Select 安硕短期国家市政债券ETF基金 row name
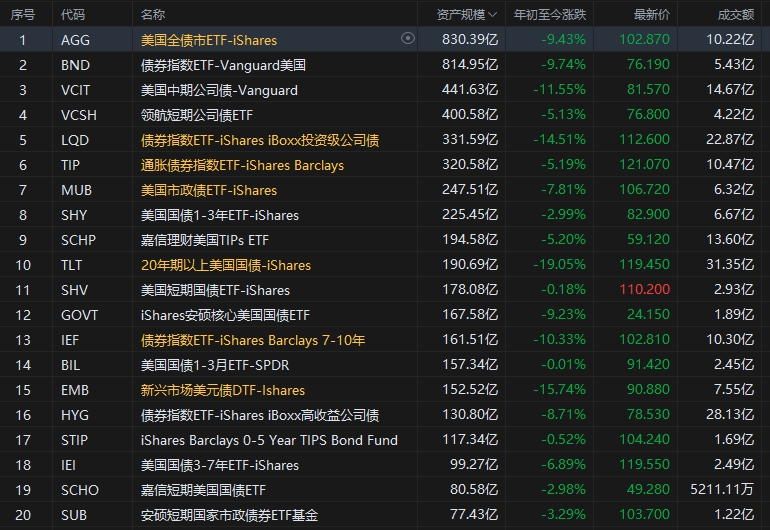Viewport: 770px width, 530px height. (229, 515)
